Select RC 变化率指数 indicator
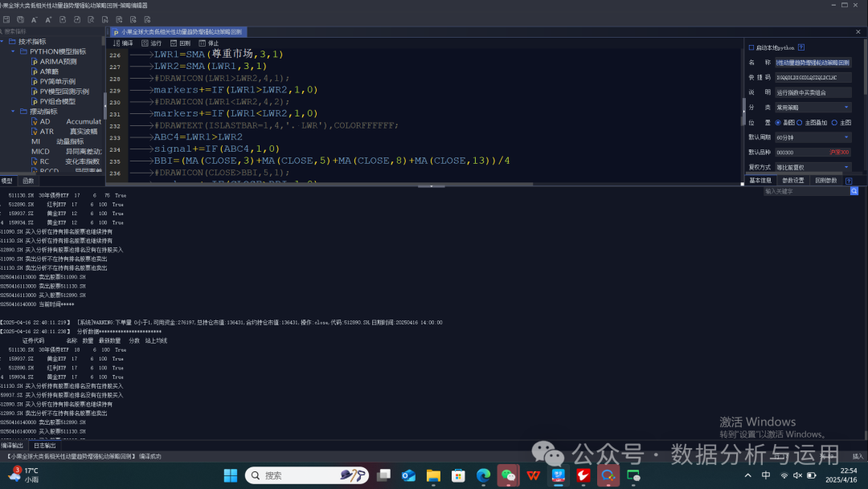The width and height of the screenshot is (868, 489). coord(65,161)
